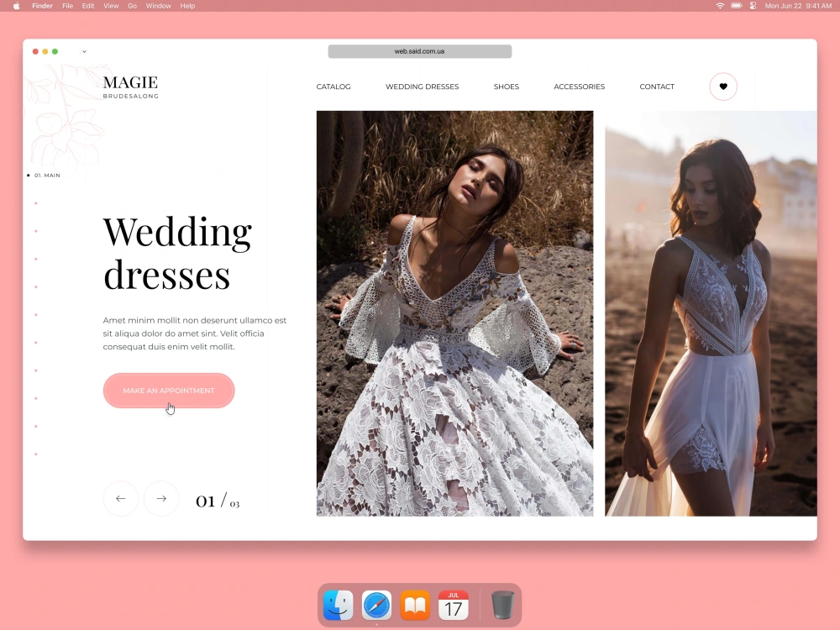
Task: Open the View menu
Action: tap(111, 6)
